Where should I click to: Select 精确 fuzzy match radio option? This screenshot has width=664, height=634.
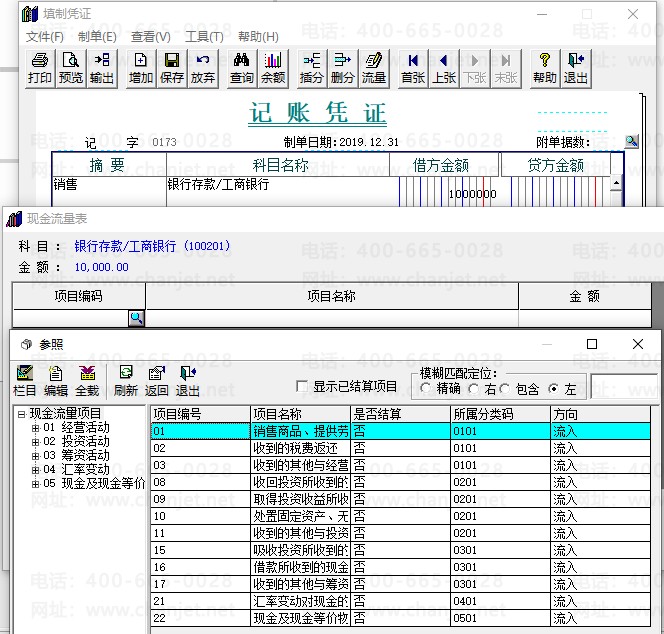(x=426, y=388)
